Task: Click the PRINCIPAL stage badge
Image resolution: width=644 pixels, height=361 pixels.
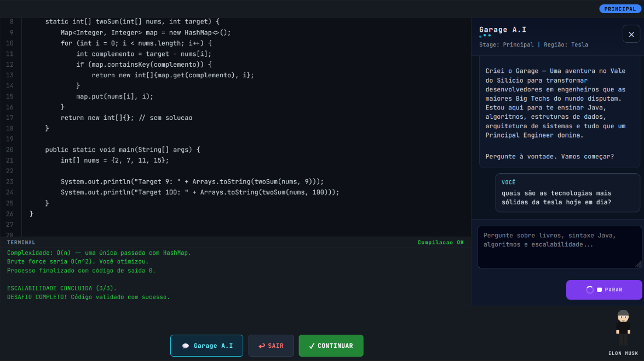Action: pos(620,9)
